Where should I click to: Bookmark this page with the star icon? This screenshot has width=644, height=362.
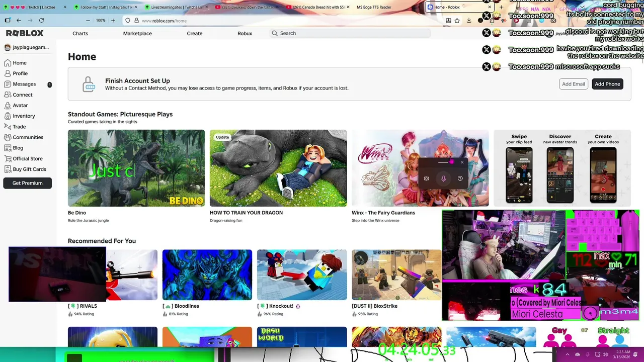[457, 21]
